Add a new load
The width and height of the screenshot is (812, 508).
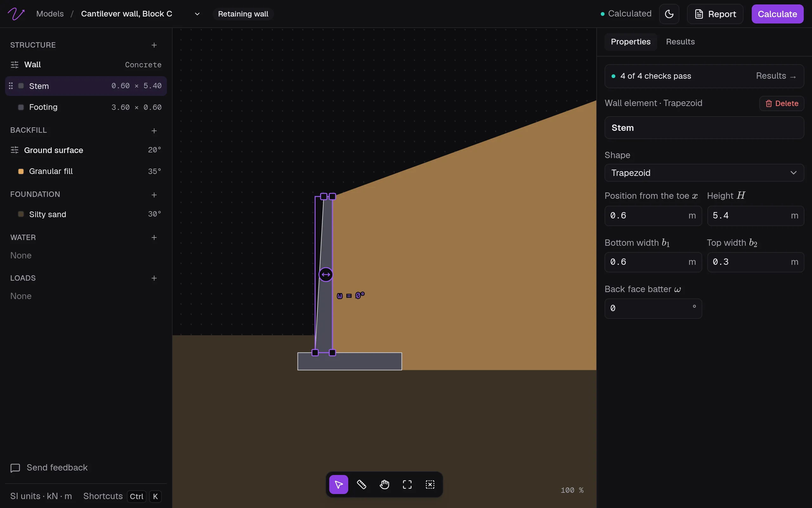(x=154, y=278)
